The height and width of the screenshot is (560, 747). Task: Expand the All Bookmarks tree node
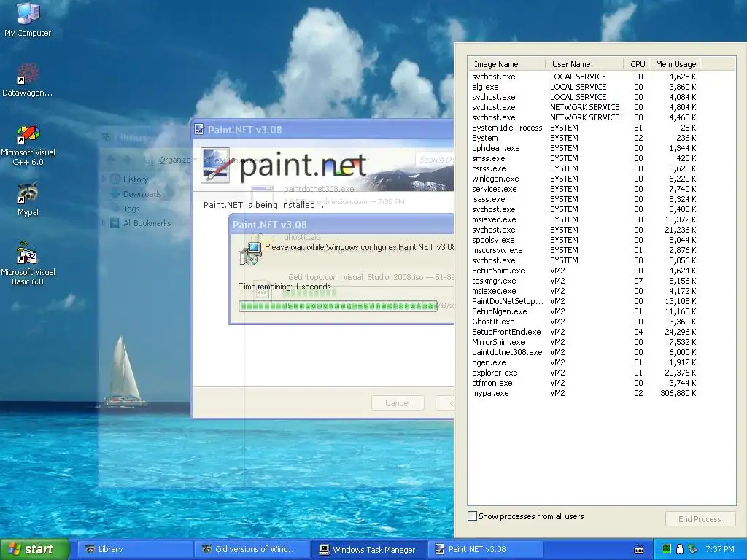pos(104,222)
